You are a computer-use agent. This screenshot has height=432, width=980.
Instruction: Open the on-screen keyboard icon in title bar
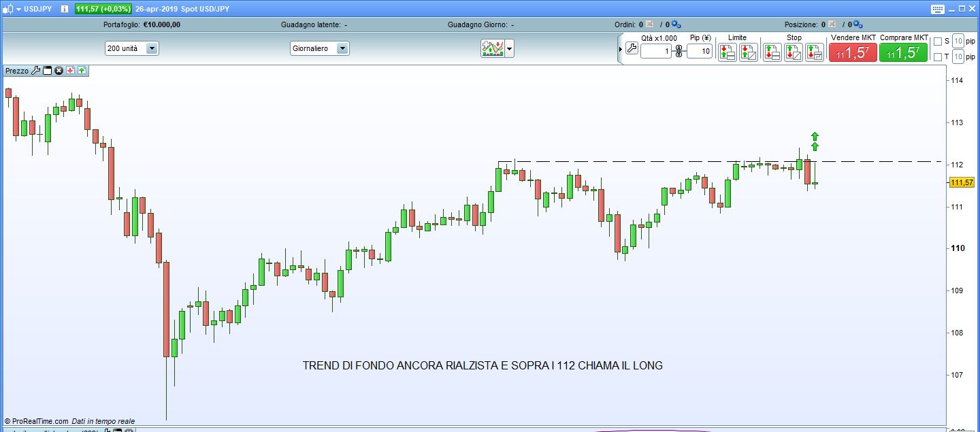coord(938,9)
